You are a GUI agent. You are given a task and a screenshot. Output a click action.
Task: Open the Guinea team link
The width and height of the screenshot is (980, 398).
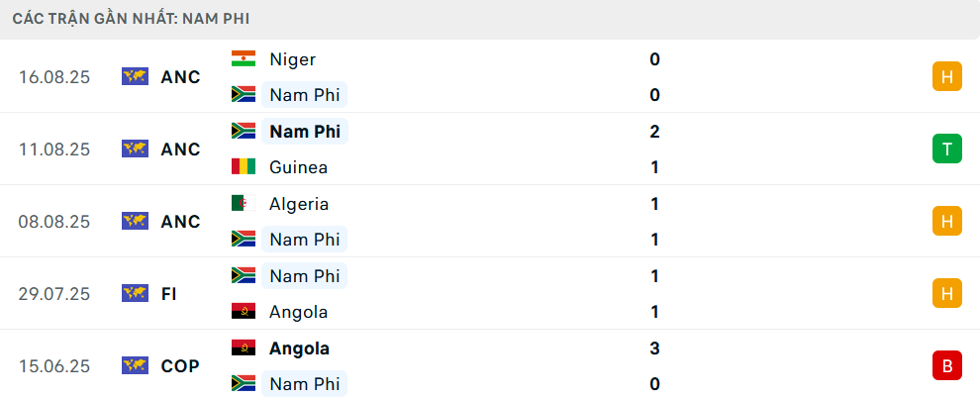click(298, 167)
